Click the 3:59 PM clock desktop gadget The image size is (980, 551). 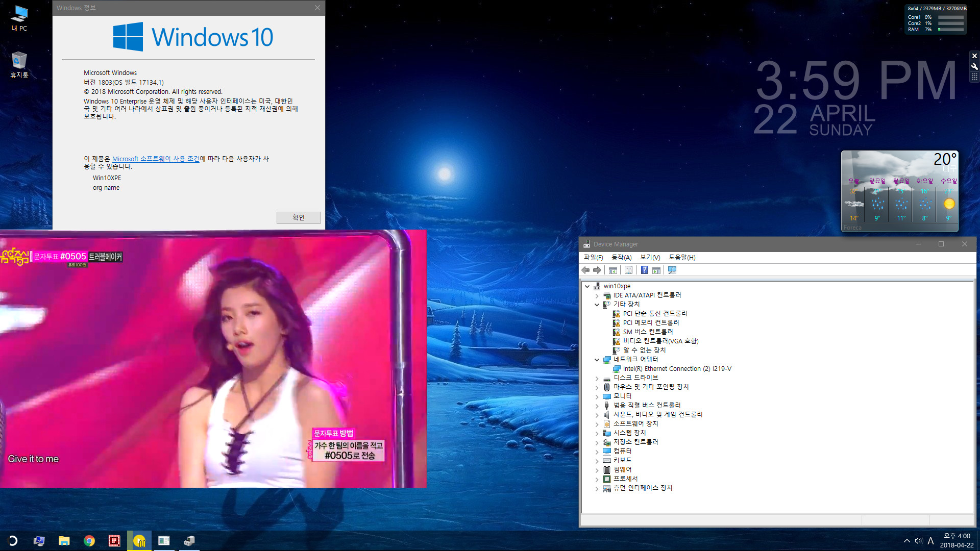click(x=856, y=80)
